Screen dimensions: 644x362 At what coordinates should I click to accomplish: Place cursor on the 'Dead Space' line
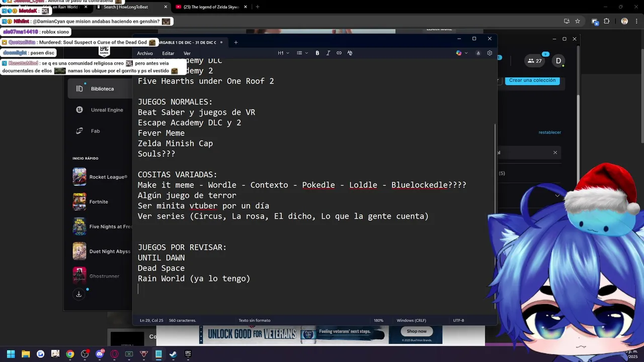tap(161, 268)
